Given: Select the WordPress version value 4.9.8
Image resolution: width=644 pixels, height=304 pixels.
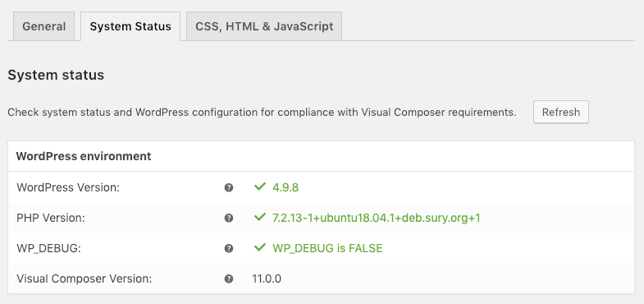Looking at the screenshot, I should 285,188.
